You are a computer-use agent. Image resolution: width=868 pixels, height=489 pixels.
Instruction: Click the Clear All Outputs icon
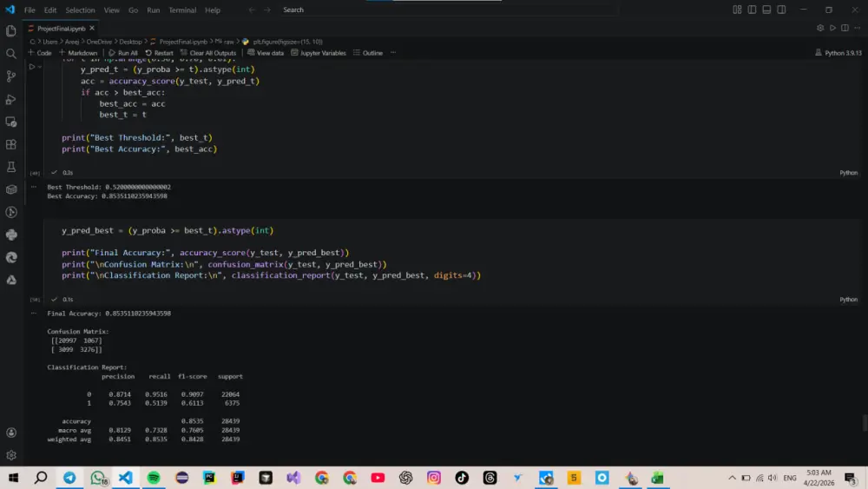point(184,53)
